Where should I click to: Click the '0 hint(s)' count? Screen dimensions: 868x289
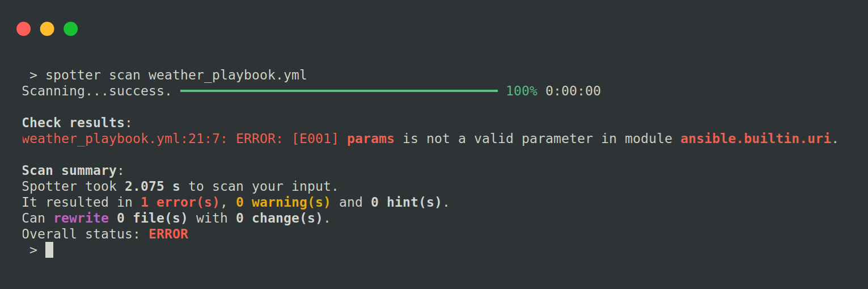(x=406, y=202)
